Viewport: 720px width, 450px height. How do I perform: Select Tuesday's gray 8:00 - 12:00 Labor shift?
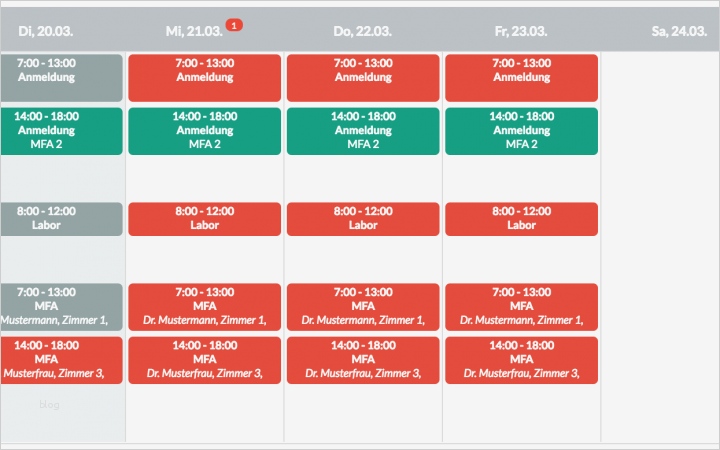click(61, 219)
